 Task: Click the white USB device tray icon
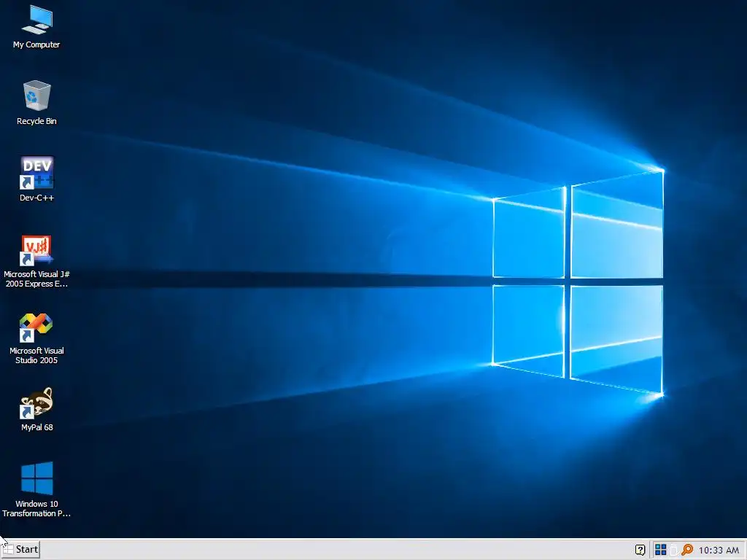[673, 550]
